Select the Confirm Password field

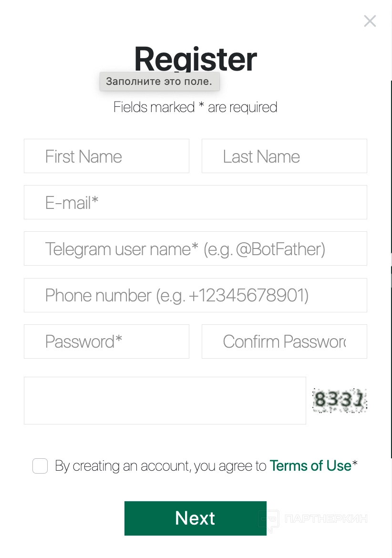(x=284, y=341)
